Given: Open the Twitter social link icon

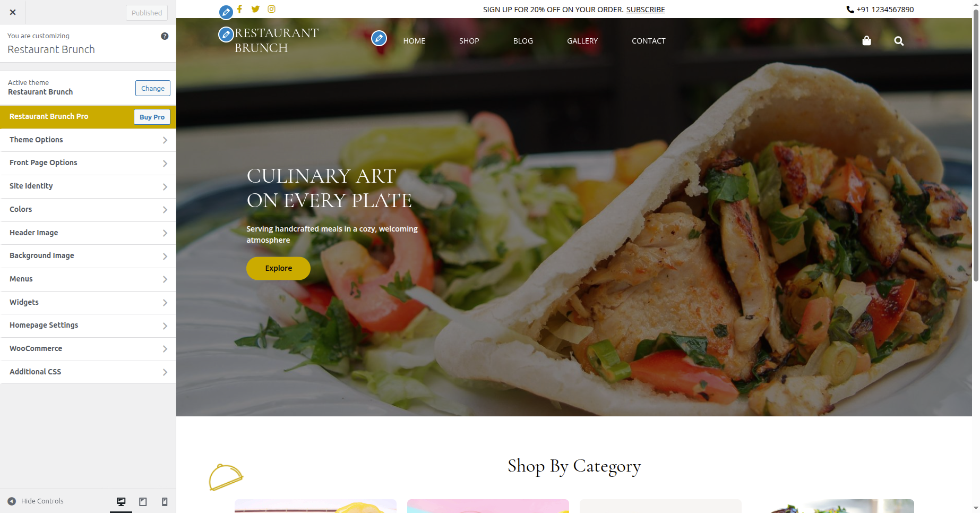Looking at the screenshot, I should pyautogui.click(x=255, y=9).
